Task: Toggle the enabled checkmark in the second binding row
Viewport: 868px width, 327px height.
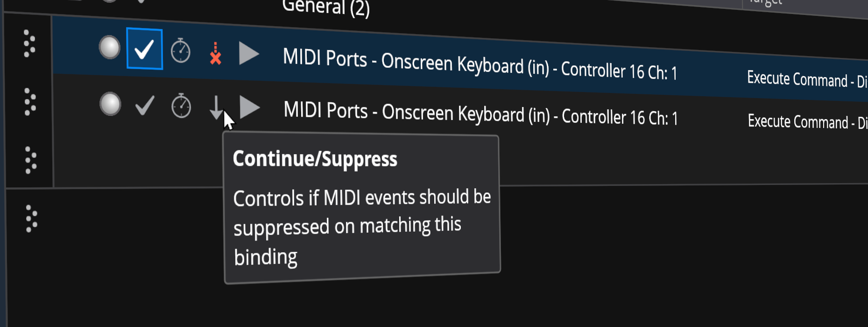Action: pyautogui.click(x=145, y=106)
